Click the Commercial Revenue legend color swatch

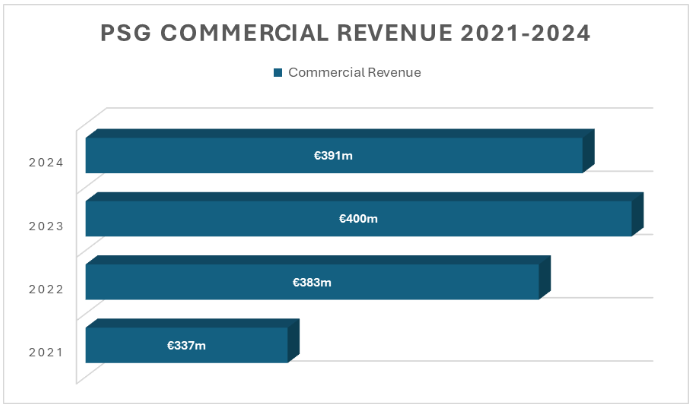(x=278, y=73)
